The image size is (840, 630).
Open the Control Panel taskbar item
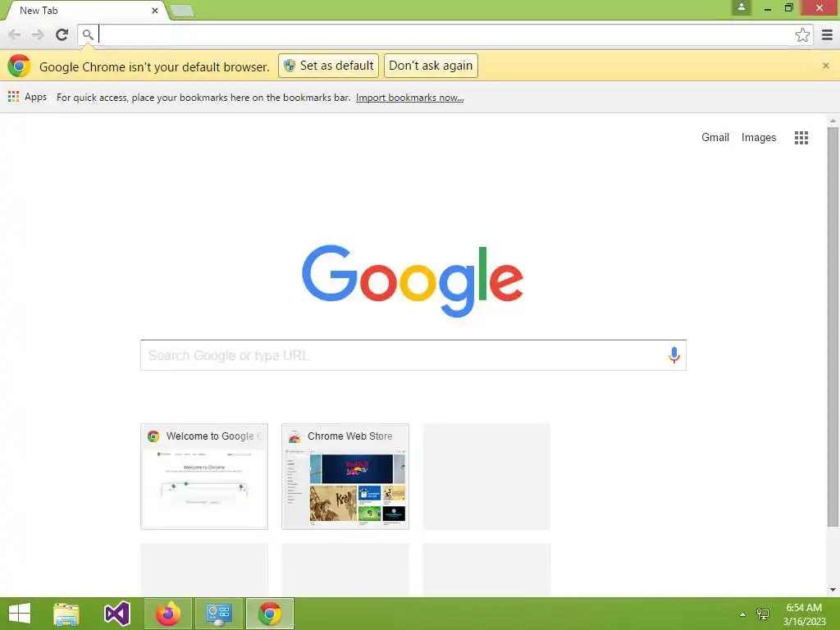coord(218,614)
